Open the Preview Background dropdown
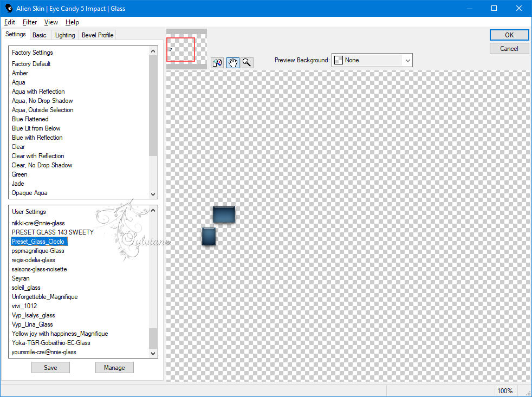The width and height of the screenshot is (532, 397). [x=372, y=60]
